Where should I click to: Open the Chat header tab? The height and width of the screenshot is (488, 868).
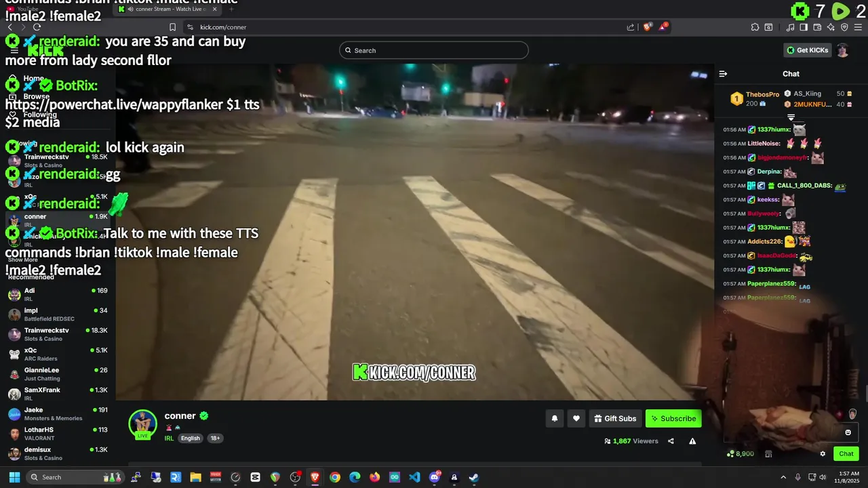(x=791, y=74)
